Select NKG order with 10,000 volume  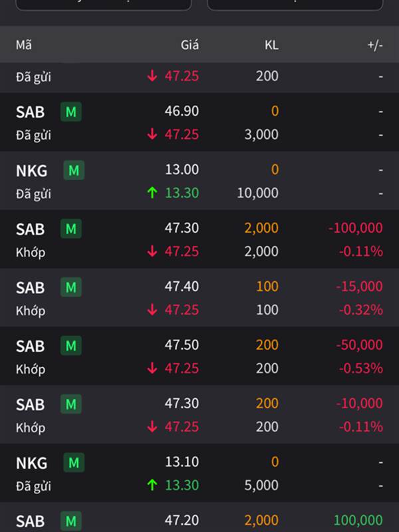(199, 182)
